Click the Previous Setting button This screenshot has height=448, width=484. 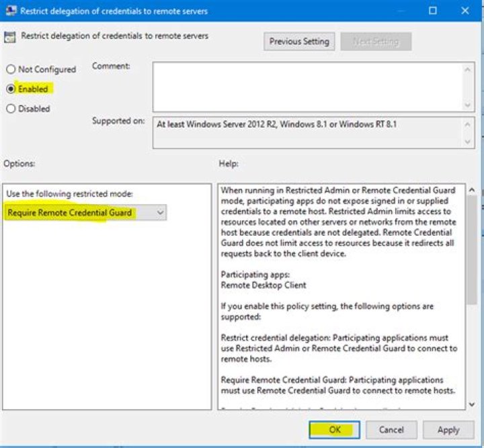(299, 42)
